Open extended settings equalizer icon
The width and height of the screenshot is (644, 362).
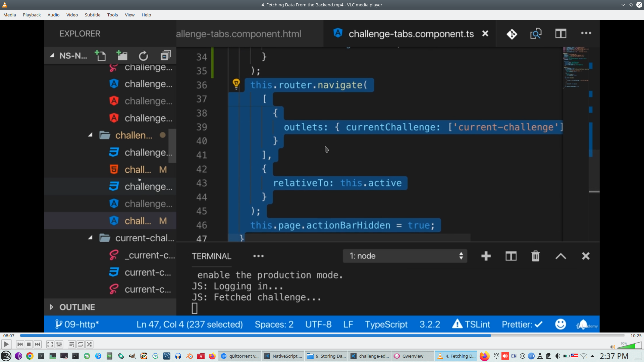click(x=59, y=344)
